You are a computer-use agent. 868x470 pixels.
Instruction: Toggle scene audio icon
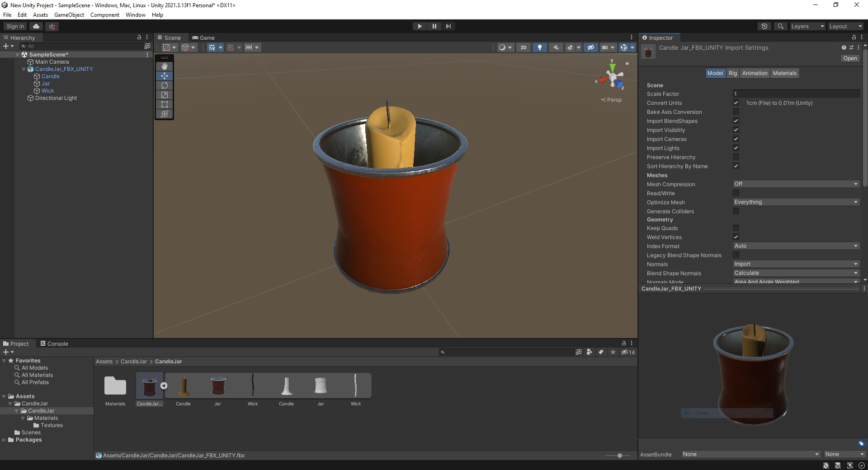coord(556,47)
